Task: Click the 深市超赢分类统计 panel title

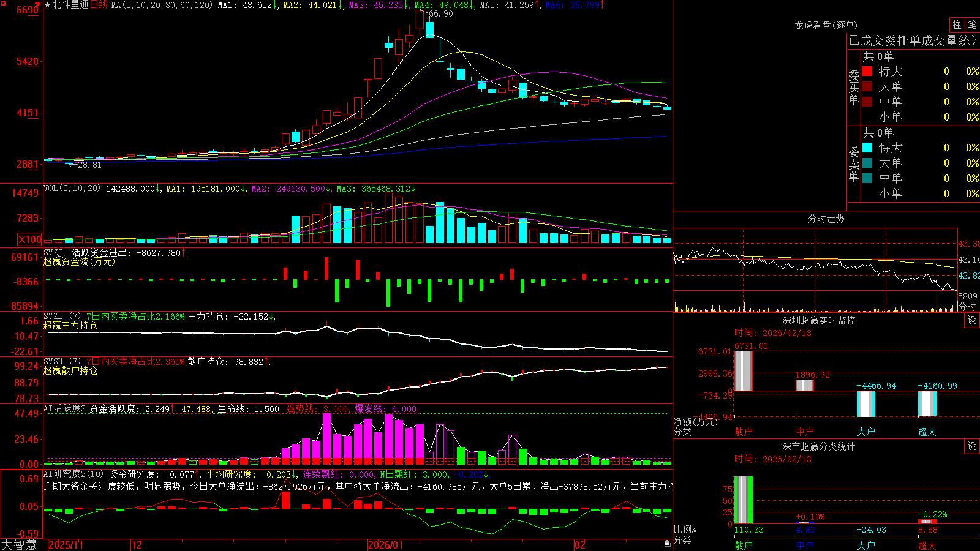Action: [x=819, y=446]
